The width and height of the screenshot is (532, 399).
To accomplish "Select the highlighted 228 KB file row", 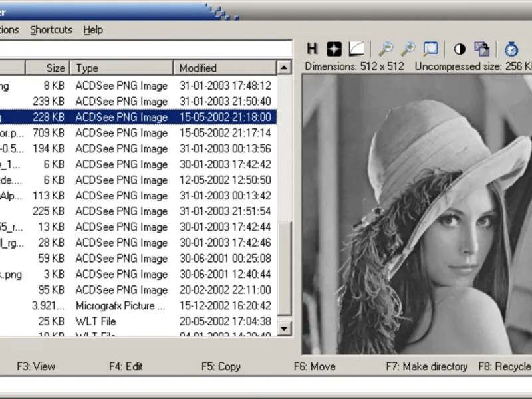I will coord(138,117).
